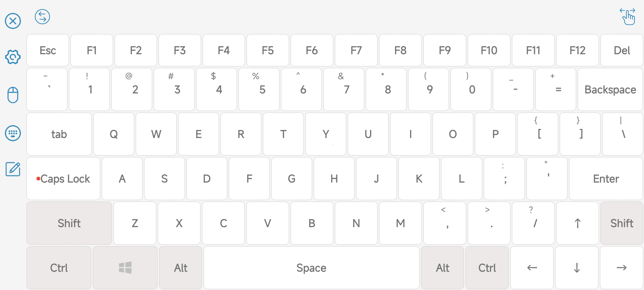The width and height of the screenshot is (644, 290).
Task: Switch to the mouse mode icon
Action: pyautogui.click(x=13, y=95)
